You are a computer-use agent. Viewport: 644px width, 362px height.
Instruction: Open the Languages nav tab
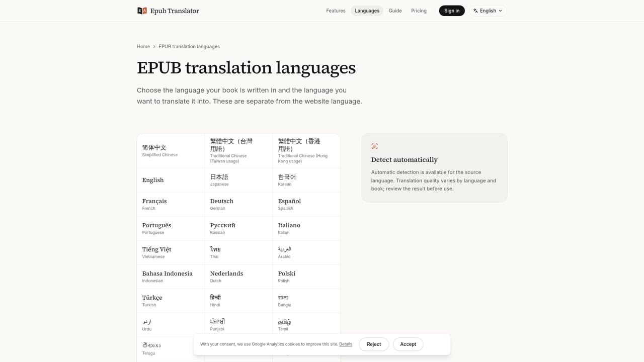(367, 11)
